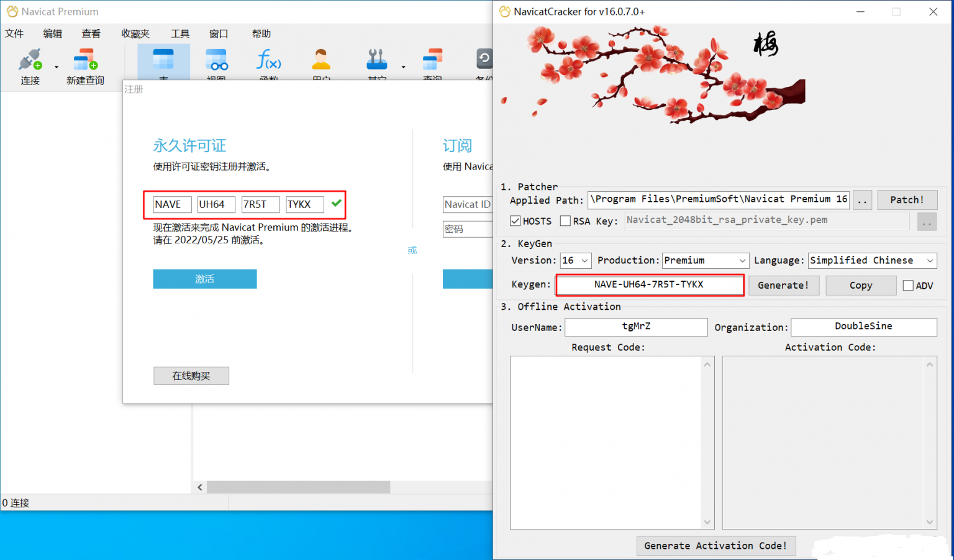Click the Generate Activation Code! button

coord(716,546)
